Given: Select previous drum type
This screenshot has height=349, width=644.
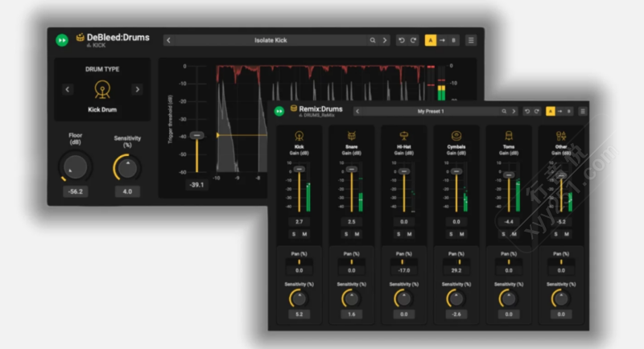Looking at the screenshot, I should pos(68,89).
